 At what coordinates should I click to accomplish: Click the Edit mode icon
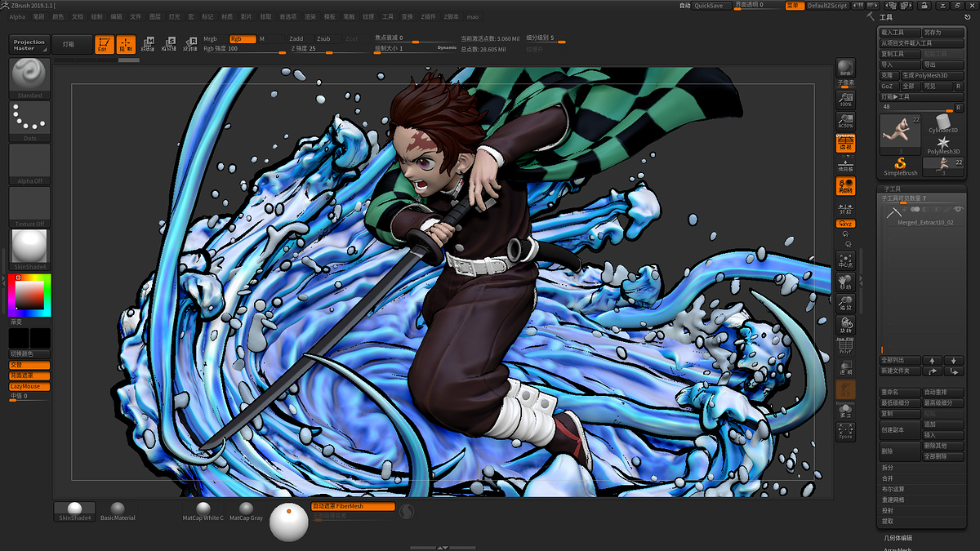point(104,44)
